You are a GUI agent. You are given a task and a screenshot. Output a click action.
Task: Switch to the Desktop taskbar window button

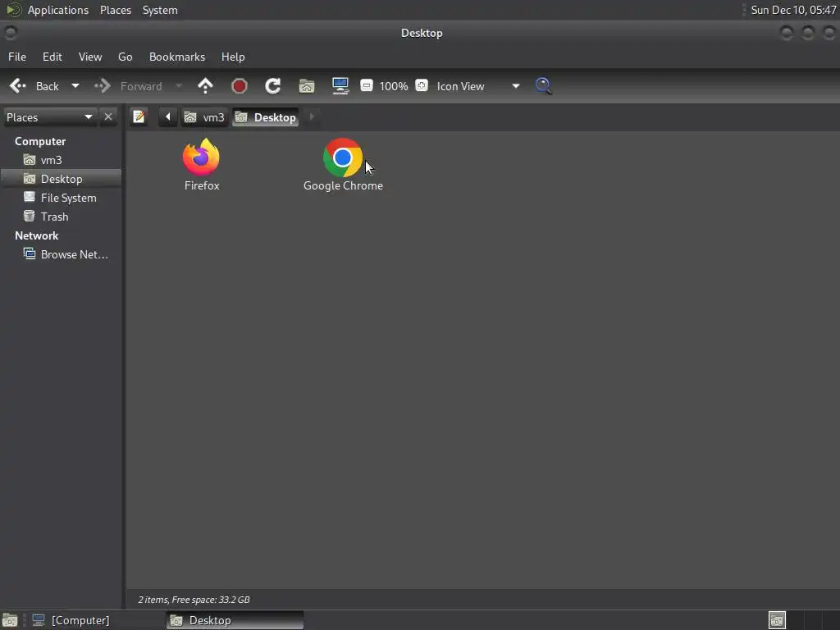pos(235,620)
